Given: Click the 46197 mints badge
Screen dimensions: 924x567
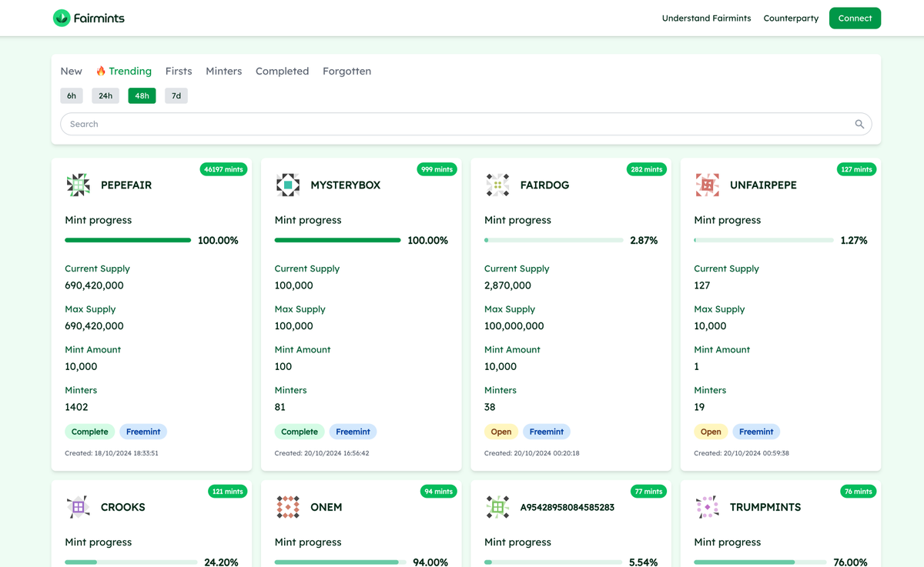Looking at the screenshot, I should [x=223, y=169].
